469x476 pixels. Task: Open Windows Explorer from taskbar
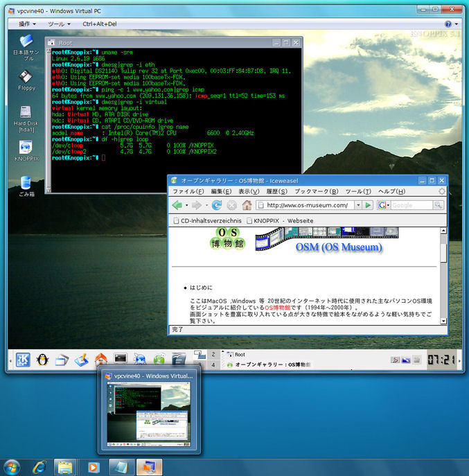(x=65, y=468)
